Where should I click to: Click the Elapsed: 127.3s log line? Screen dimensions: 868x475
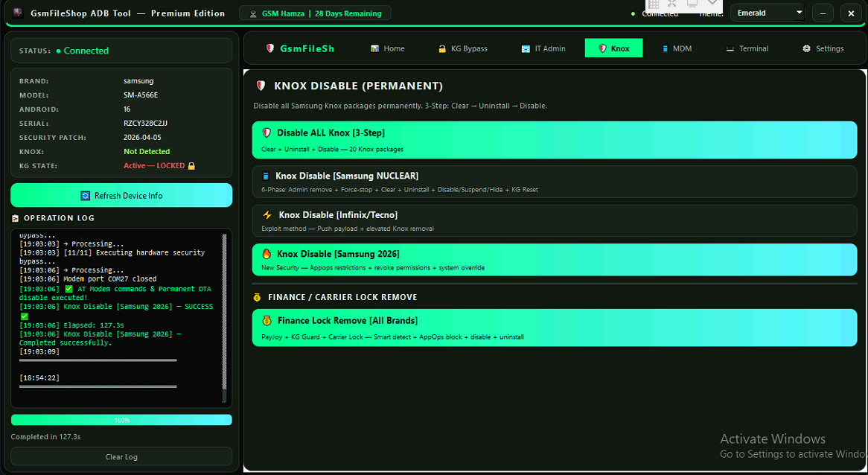pos(71,325)
